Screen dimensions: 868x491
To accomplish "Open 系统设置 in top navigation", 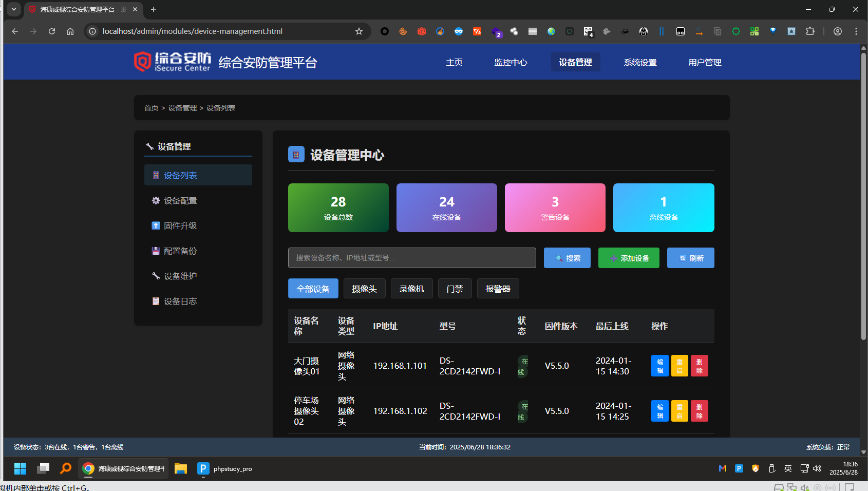I will (640, 62).
